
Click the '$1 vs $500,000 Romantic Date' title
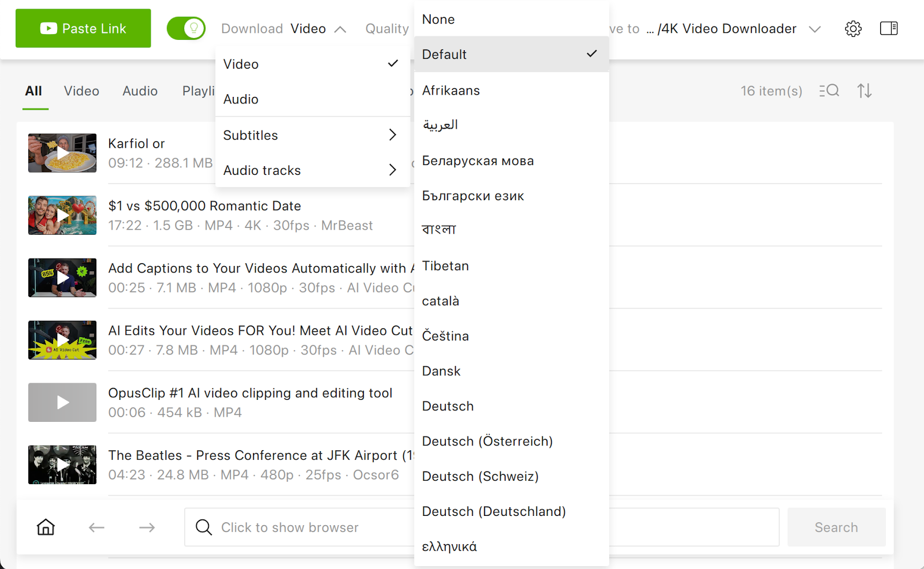pos(204,206)
